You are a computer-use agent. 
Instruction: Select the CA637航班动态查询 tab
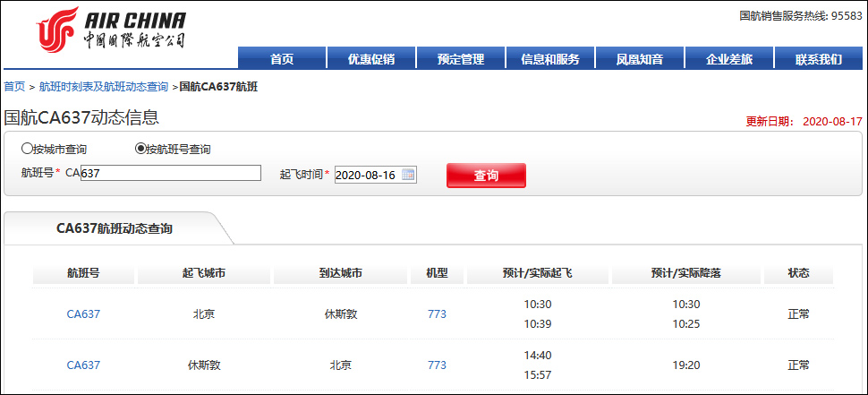click(115, 228)
